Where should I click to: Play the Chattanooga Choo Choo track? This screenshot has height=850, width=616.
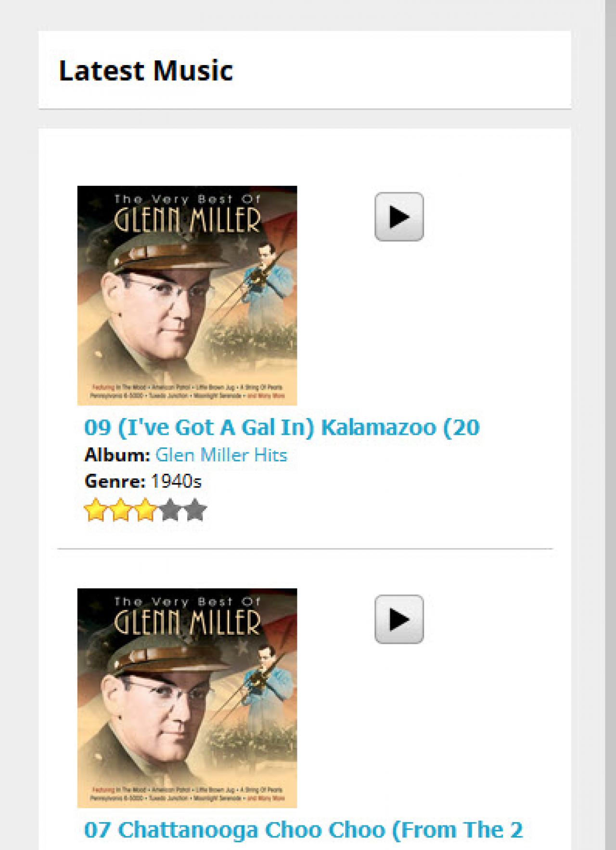tap(399, 619)
